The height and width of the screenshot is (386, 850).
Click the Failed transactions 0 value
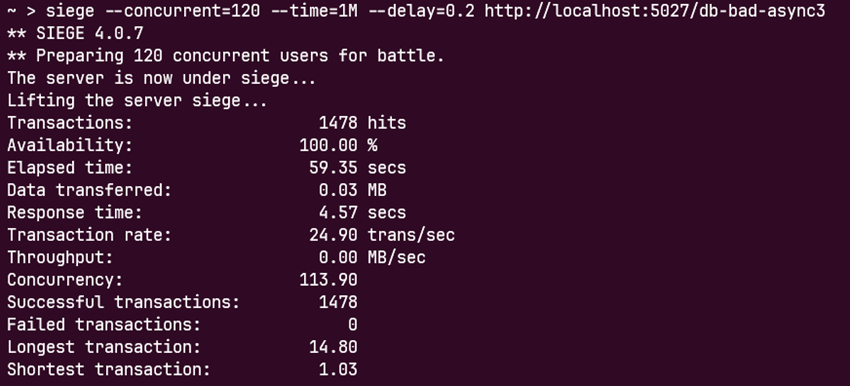tap(352, 324)
